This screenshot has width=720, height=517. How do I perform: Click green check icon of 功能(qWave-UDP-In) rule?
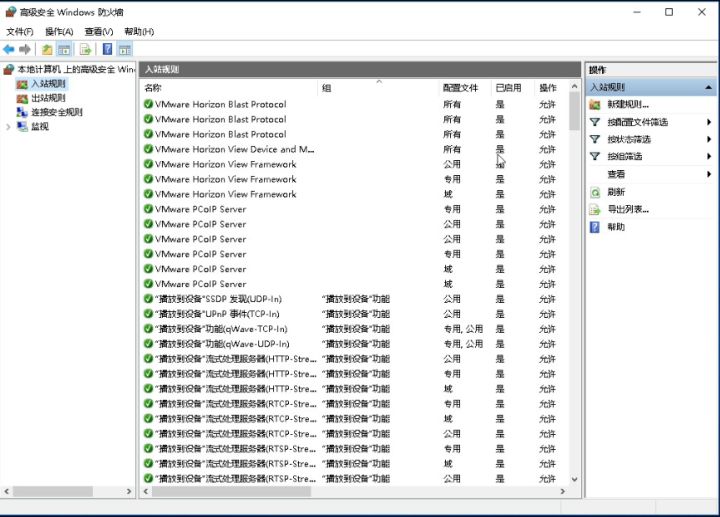148,344
